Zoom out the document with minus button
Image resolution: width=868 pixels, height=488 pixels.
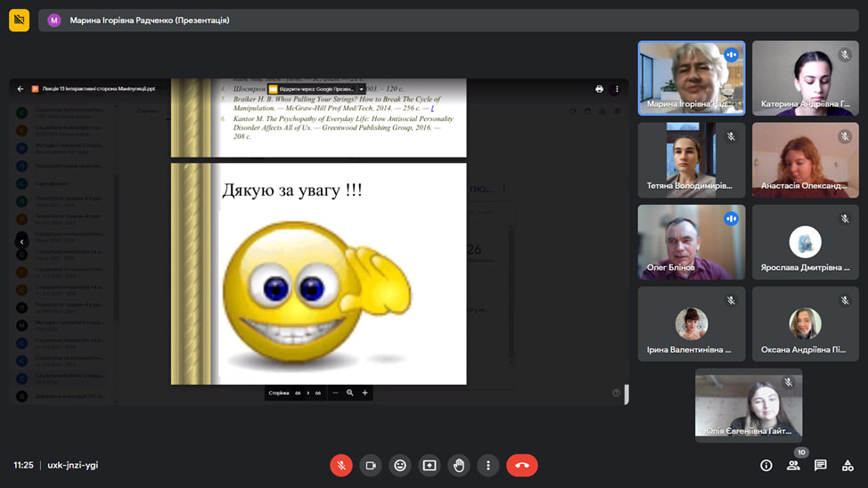[x=335, y=393]
